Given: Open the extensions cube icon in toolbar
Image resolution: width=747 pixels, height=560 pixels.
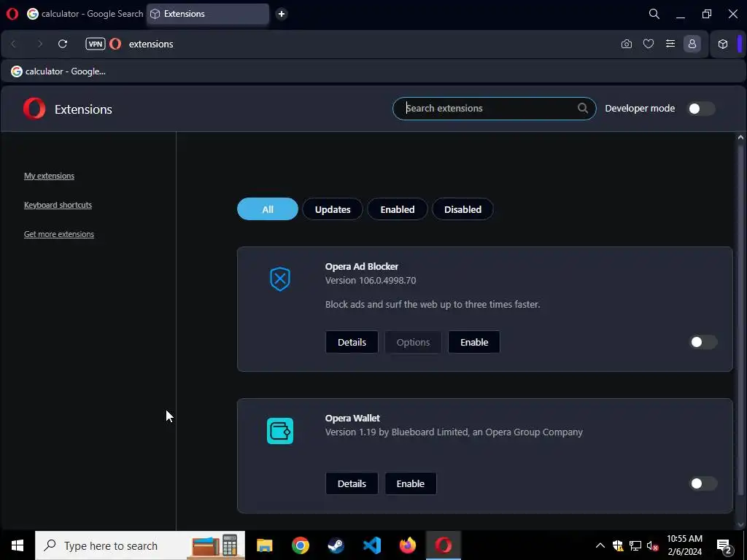Looking at the screenshot, I should pos(723,44).
